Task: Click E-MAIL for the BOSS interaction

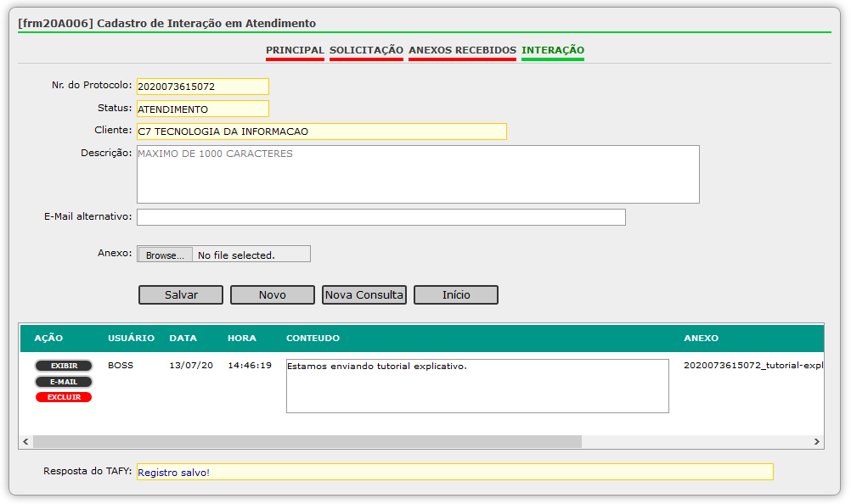Action: pos(64,382)
